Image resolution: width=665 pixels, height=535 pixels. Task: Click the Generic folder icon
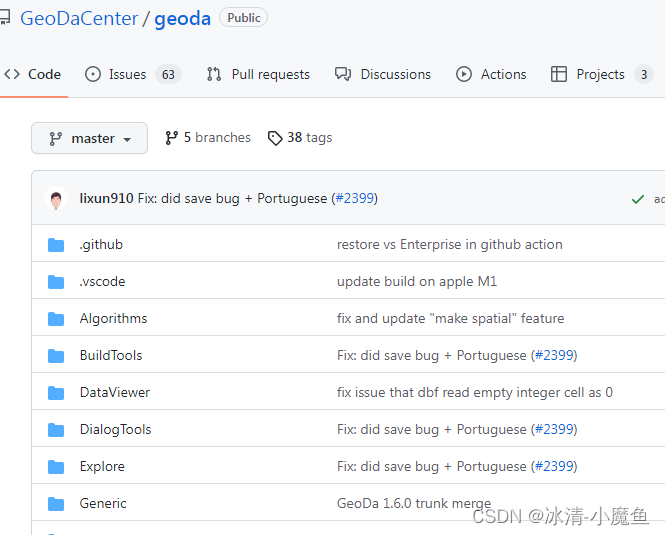56,504
